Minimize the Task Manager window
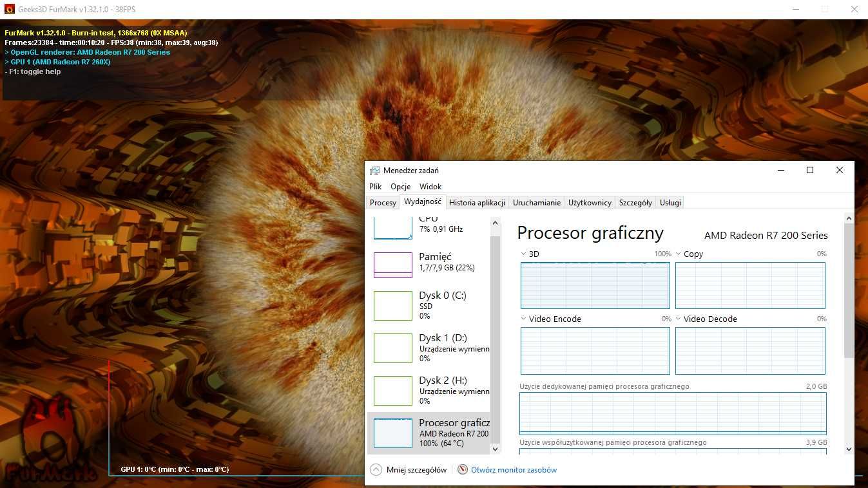Image resolution: width=868 pixels, height=488 pixels. [781, 170]
